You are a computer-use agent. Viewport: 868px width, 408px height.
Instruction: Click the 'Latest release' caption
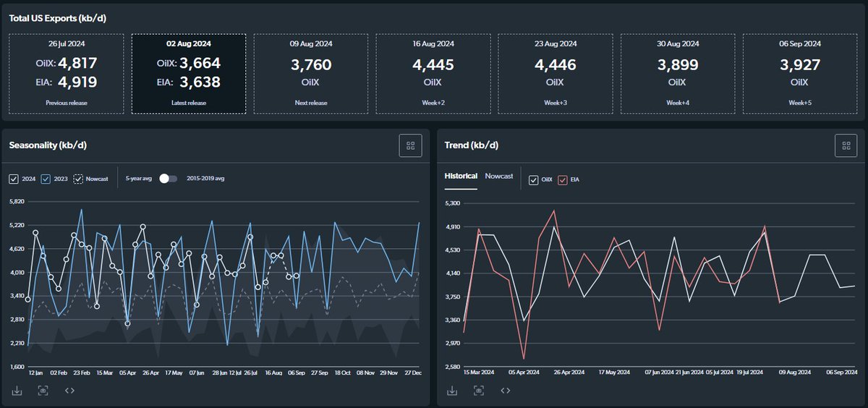tap(188, 103)
